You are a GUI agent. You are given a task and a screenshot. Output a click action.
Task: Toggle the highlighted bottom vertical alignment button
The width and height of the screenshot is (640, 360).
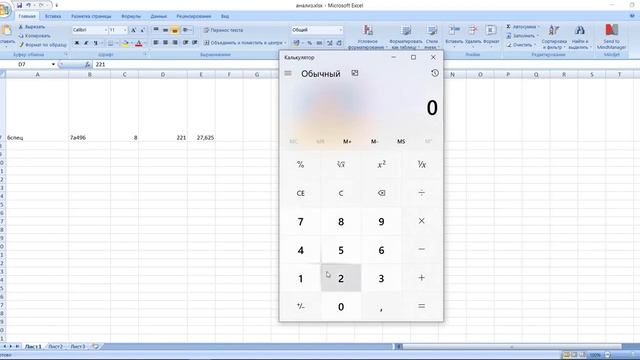(x=175, y=30)
